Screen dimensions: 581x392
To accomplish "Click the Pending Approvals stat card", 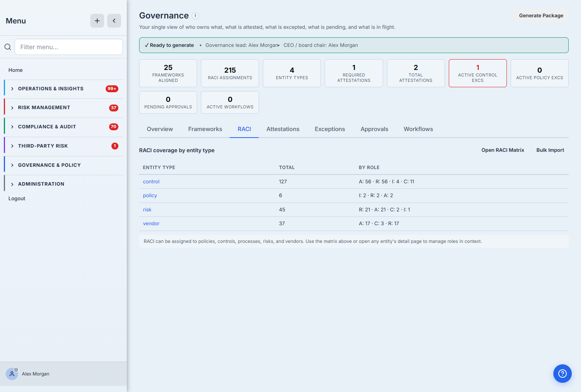I will tap(168, 102).
